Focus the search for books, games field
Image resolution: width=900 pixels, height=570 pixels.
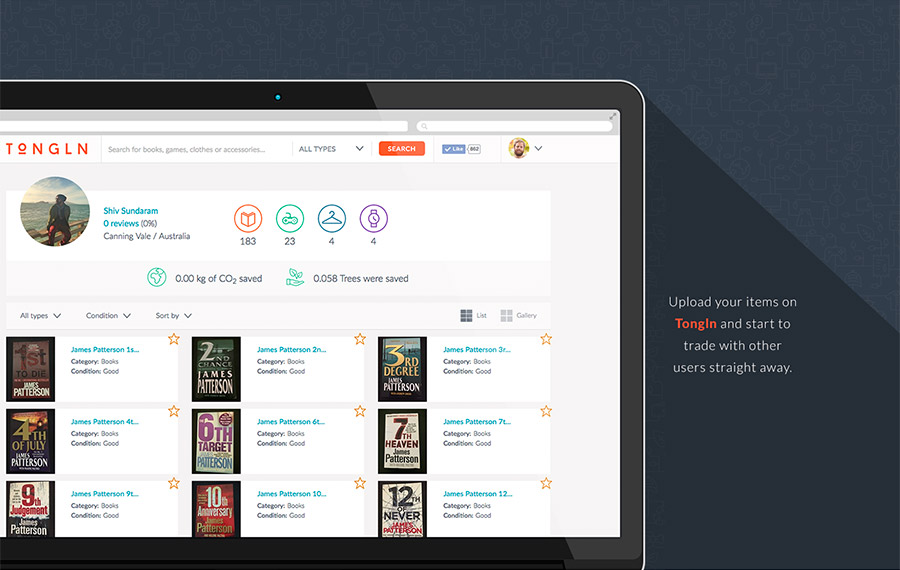click(x=196, y=149)
